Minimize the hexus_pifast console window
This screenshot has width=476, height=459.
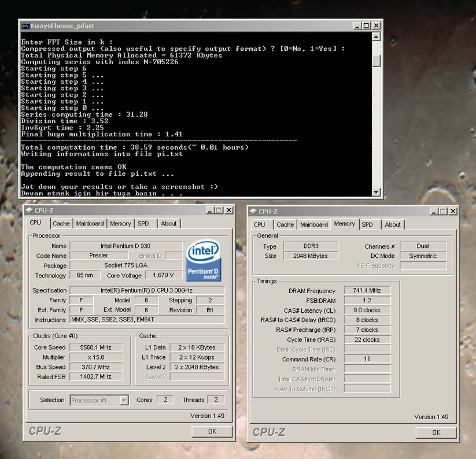click(357, 26)
